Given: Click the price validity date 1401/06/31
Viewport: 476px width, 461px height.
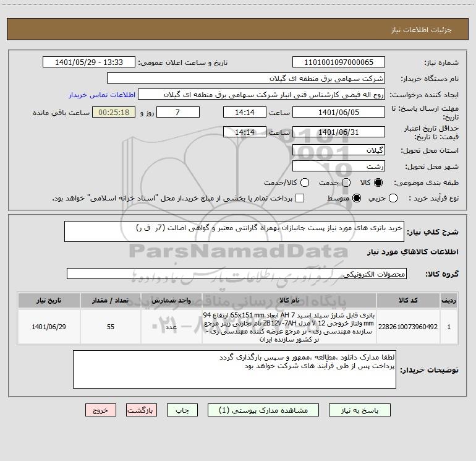Looking at the screenshot, I should [x=339, y=132].
